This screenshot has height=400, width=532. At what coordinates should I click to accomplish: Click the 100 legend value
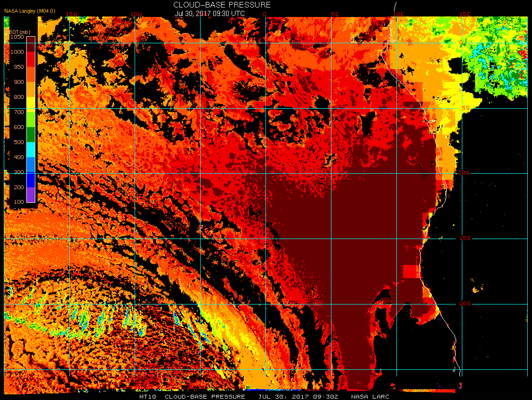click(19, 202)
